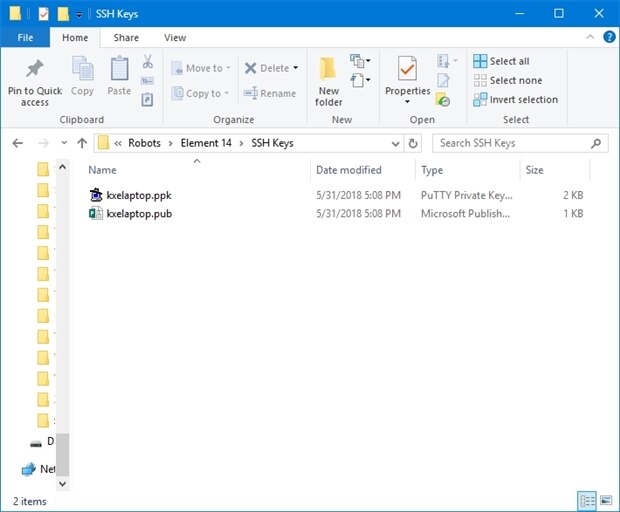Open the recent locations dropdown
Screen dimensions: 620x512
coord(64,143)
